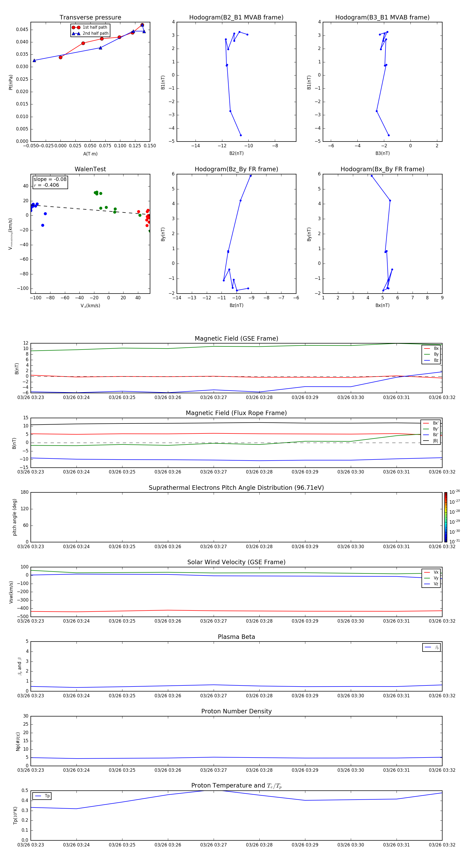Image resolution: width=473 pixels, height=868 pixels.
Task: Click the 'VA(km/s)' x-axis label
Action: click(x=90, y=306)
